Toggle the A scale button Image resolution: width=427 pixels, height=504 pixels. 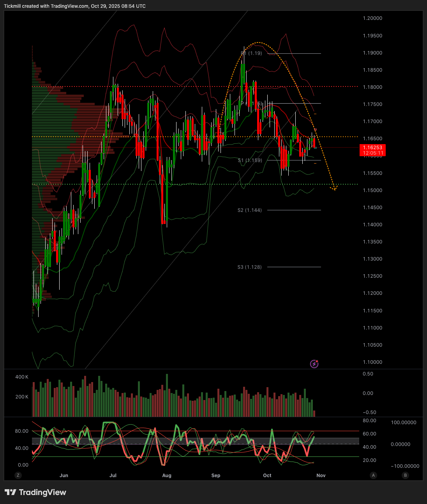[x=374, y=475]
